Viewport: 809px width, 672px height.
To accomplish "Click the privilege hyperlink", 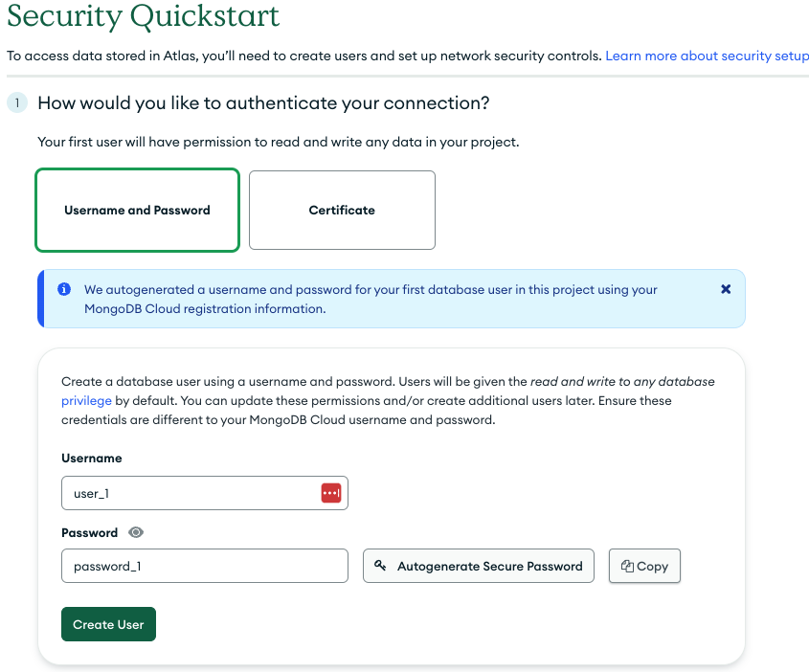I will click(86, 400).
